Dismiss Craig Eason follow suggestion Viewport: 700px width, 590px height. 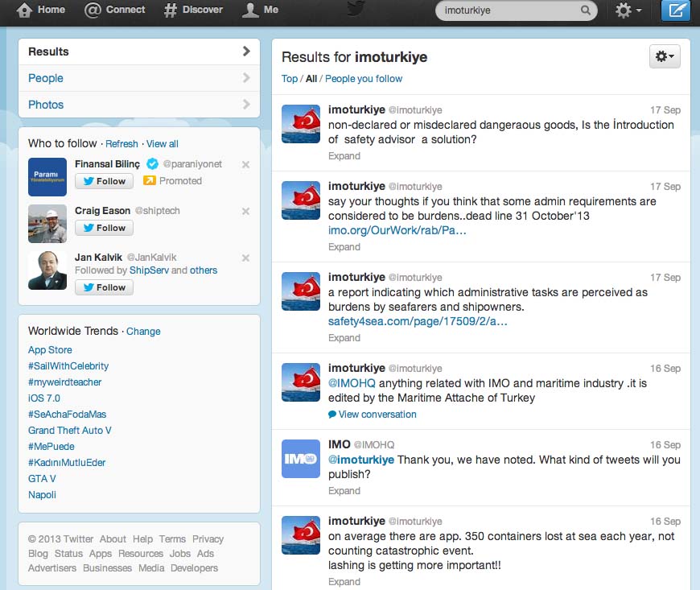245,212
